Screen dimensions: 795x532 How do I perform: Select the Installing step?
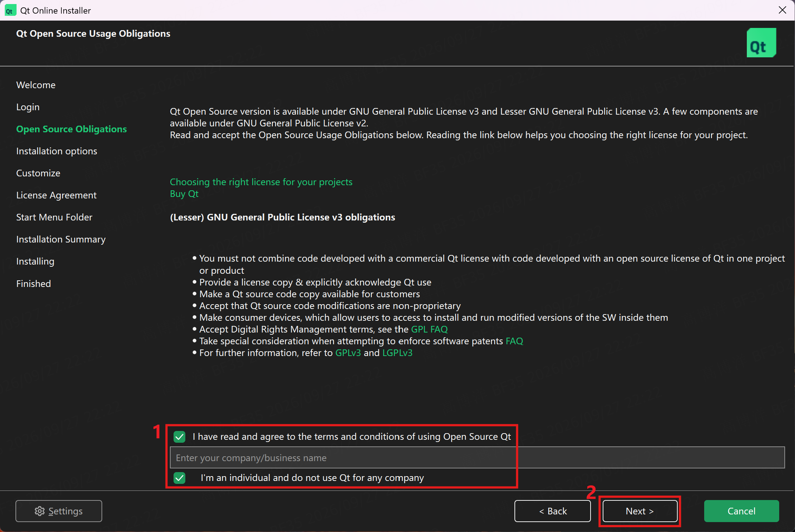click(35, 261)
